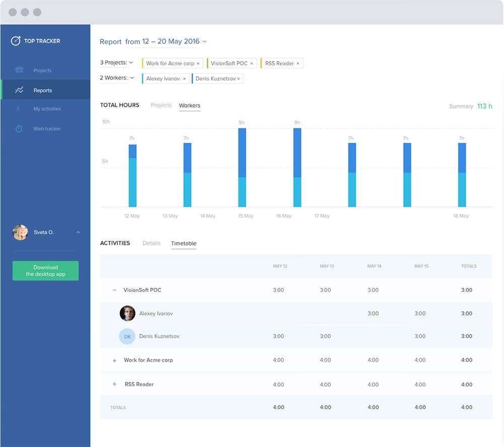Click Alexey Ivanov's avatar in timetable
This screenshot has width=504, height=447.
pyautogui.click(x=127, y=313)
